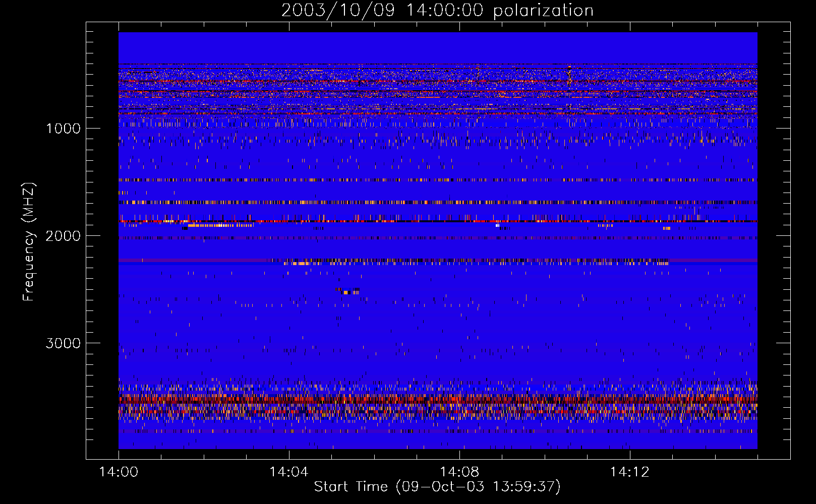816x504 pixels.
Task: Click the plot title '2003/10/09 14:00:00 polarization'
Action: [437, 10]
